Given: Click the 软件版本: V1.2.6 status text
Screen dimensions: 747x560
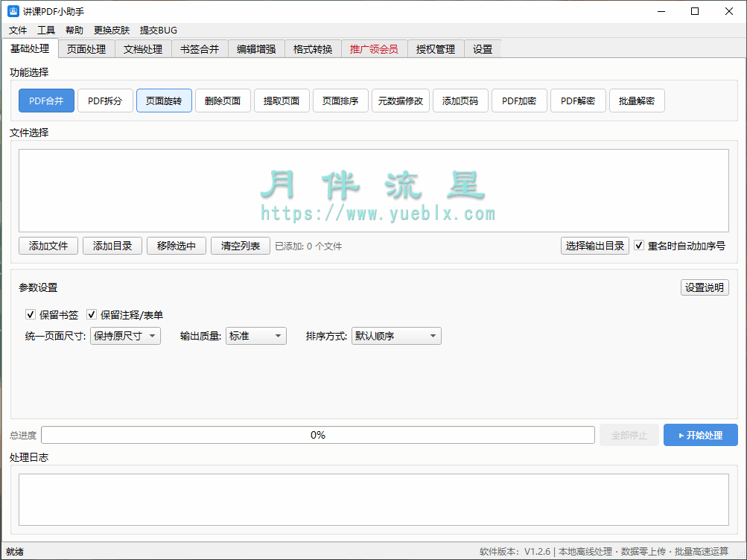Looking at the screenshot, I should [515, 551].
